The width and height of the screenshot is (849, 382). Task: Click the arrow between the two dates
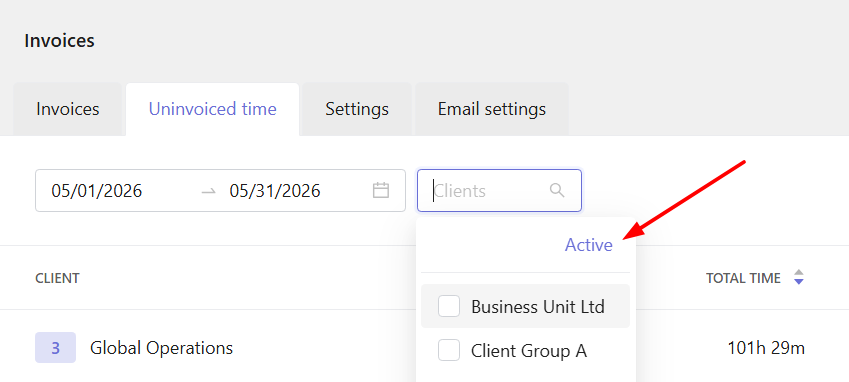(208, 191)
